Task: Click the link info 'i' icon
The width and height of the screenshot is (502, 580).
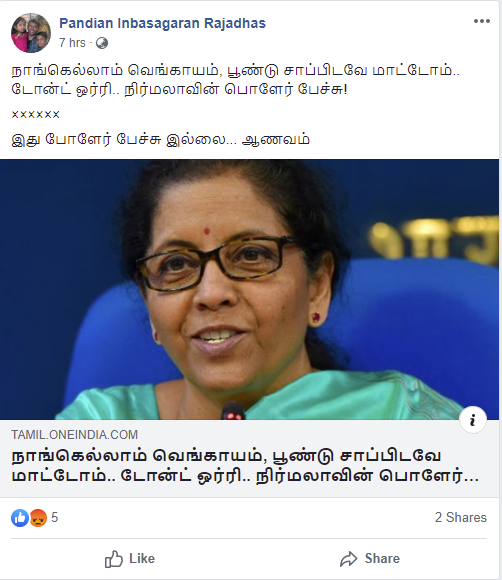Action: click(x=472, y=420)
